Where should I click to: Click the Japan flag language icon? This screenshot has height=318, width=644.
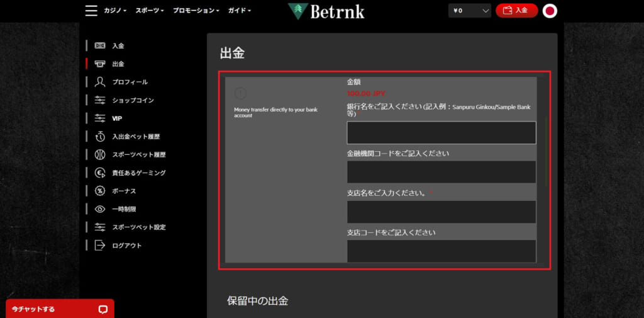tap(550, 11)
